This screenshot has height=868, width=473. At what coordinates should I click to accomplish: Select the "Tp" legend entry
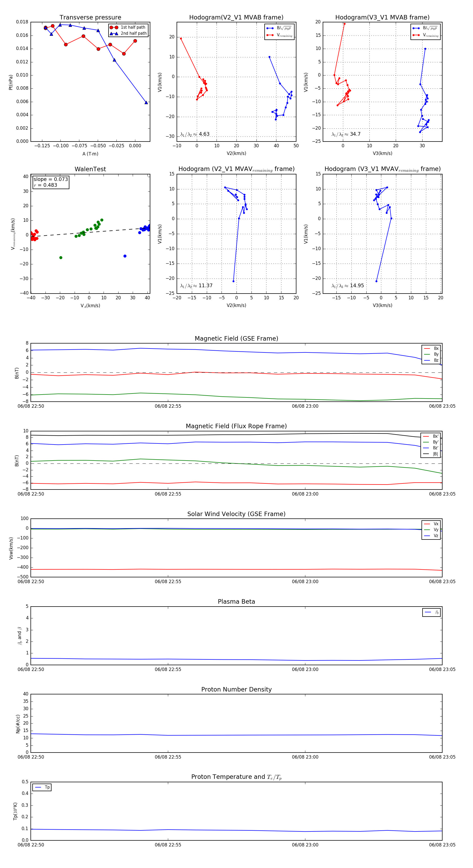[x=42, y=788]
